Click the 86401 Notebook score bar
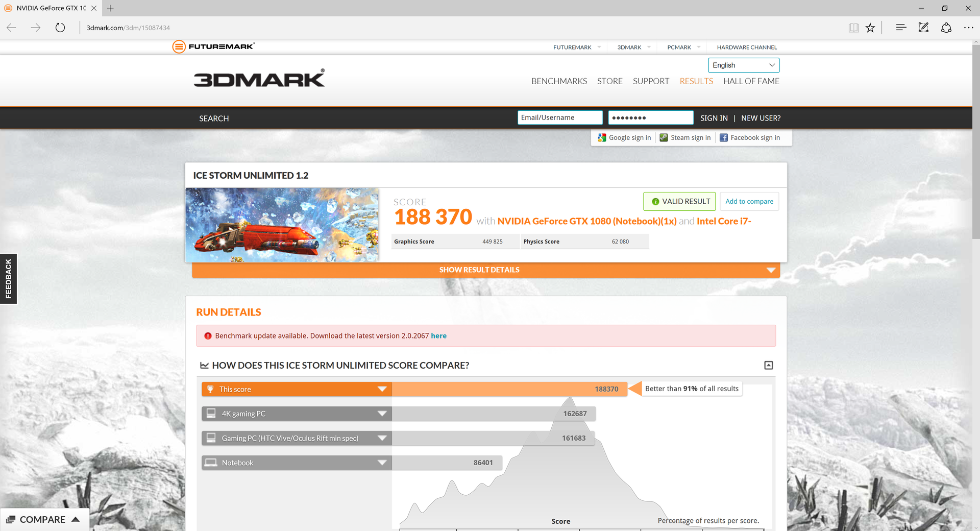The width and height of the screenshot is (980, 531). pyautogui.click(x=447, y=463)
